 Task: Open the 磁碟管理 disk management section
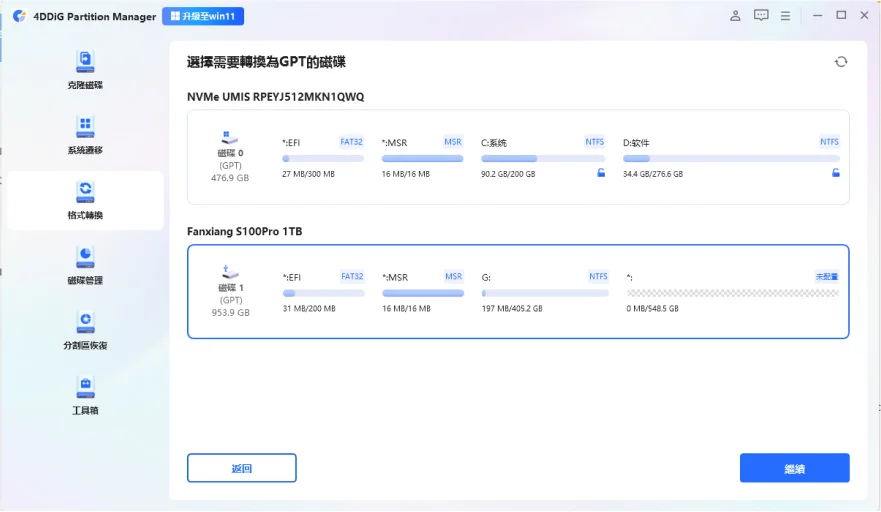[x=85, y=265]
